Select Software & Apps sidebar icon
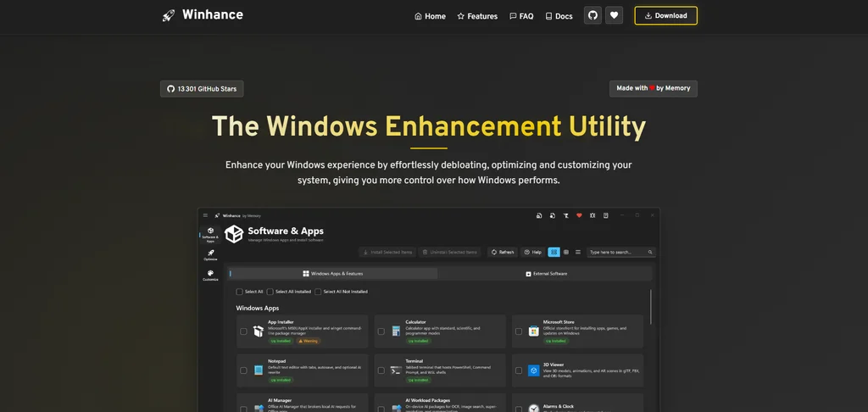 coord(210,234)
